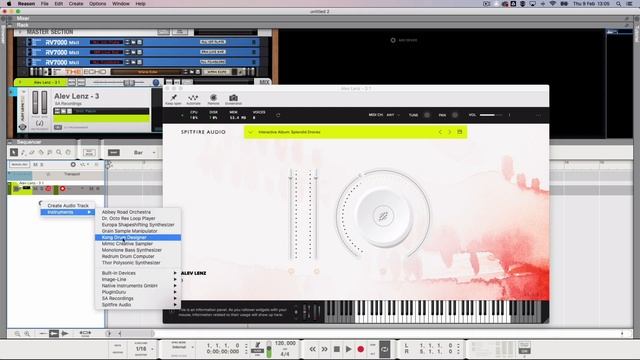Select the Mute tool in sequencer toolbar
Image resolution: width=640 pixels, height=360 pixels.
[x=50, y=152]
